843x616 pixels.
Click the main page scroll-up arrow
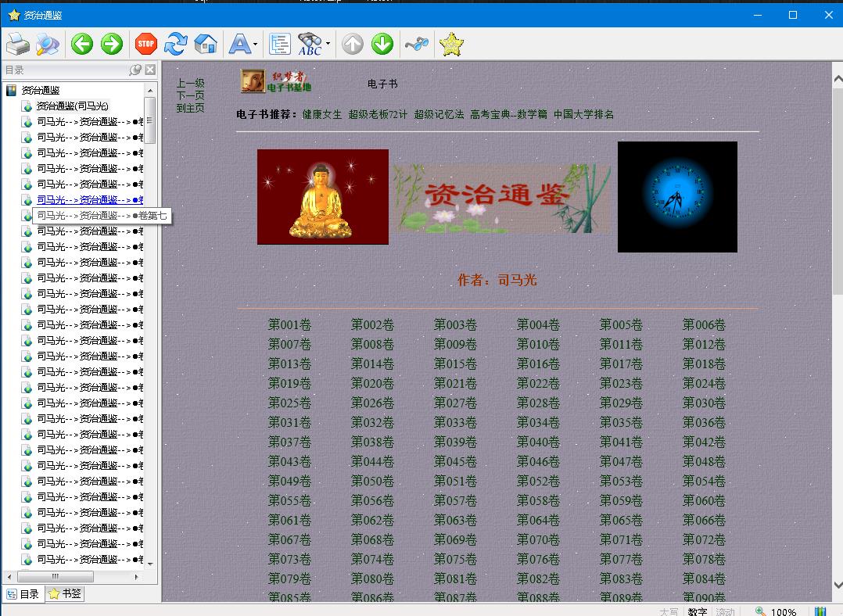click(838, 78)
